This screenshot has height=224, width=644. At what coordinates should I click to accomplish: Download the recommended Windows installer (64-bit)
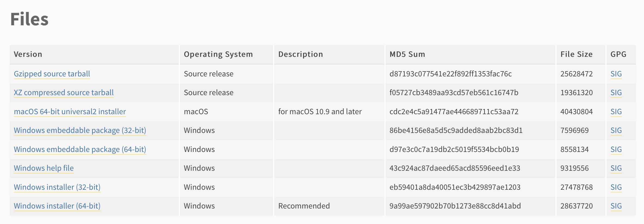(x=57, y=206)
